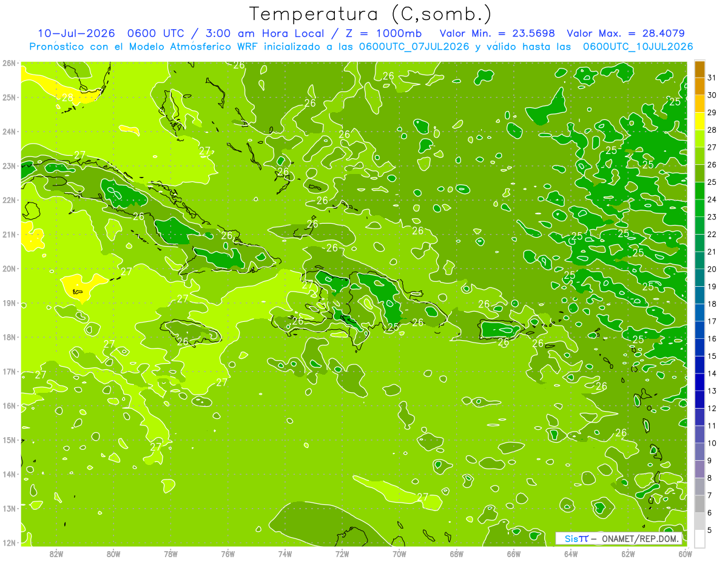Click the 66W longitude axis label
728x562 pixels.
(514, 554)
